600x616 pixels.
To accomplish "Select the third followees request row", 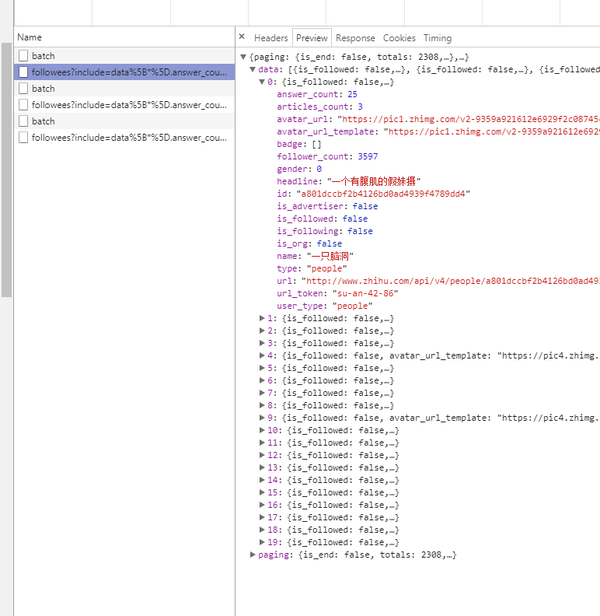I will 124,138.
